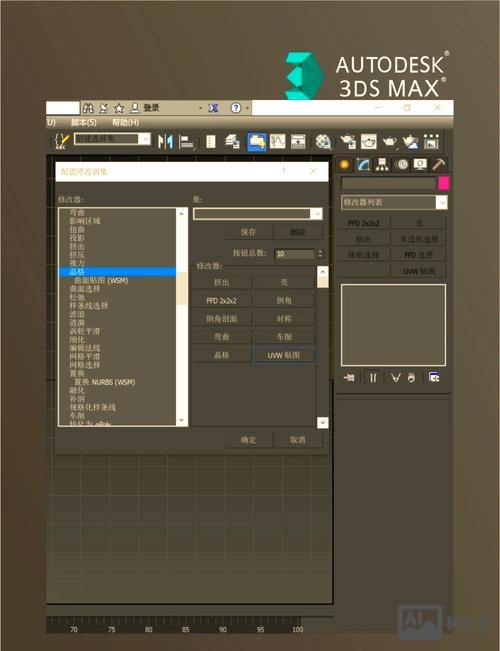Switch to the Modify panel tab
This screenshot has height=651, width=500.
[x=363, y=165]
